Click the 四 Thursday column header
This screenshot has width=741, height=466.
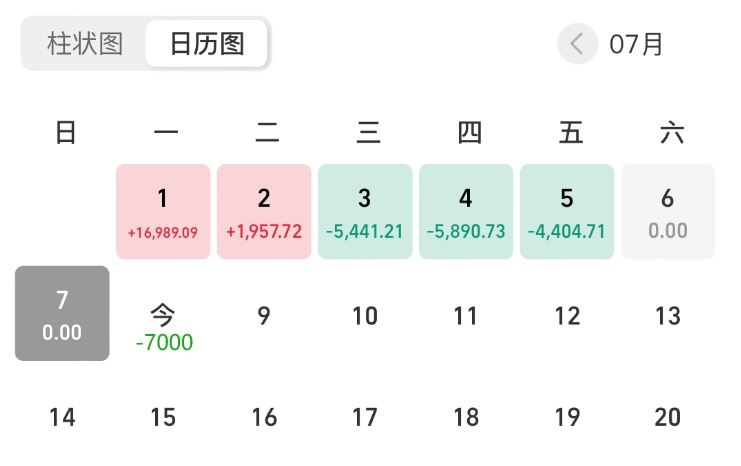(470, 132)
